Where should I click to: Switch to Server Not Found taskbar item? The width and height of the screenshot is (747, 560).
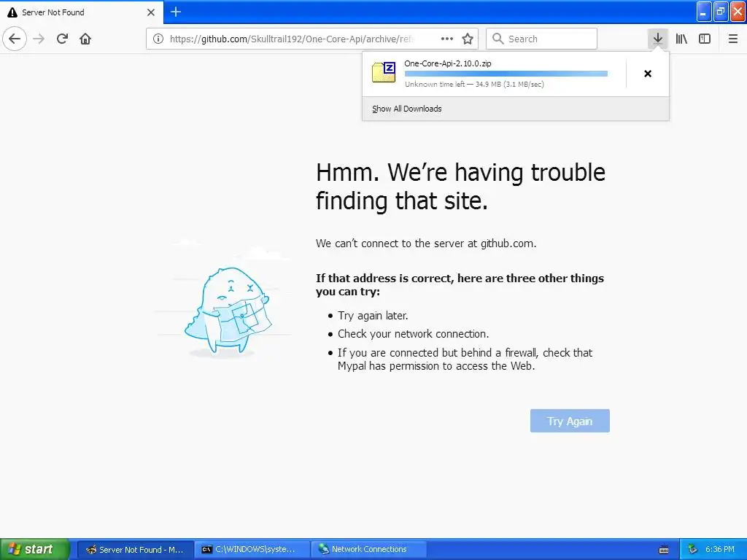click(x=135, y=550)
